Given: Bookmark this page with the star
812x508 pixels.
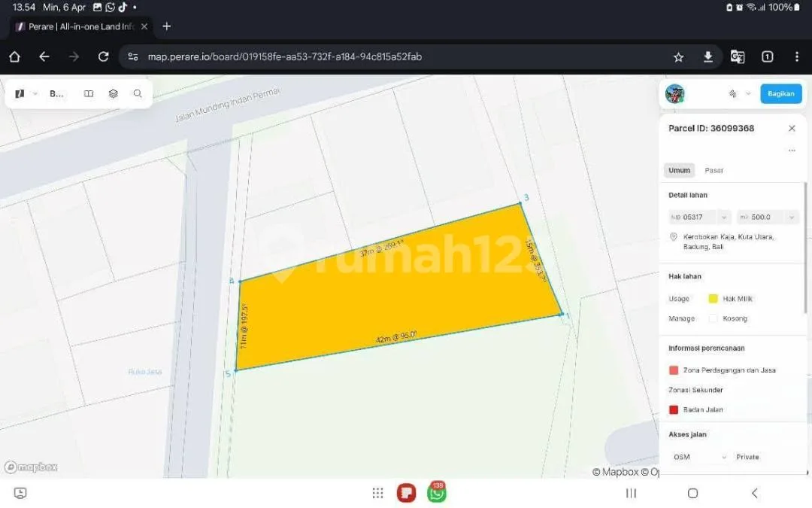Looking at the screenshot, I should click(x=678, y=57).
